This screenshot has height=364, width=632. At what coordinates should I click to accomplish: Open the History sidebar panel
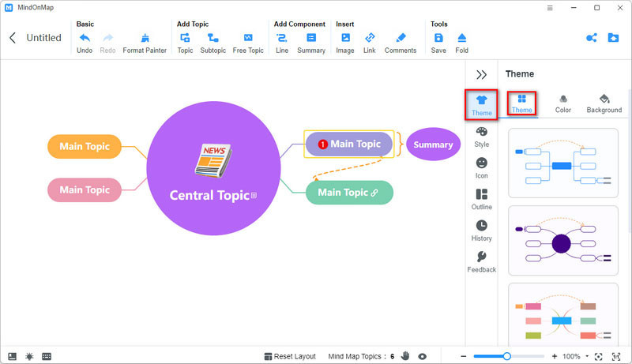point(482,231)
